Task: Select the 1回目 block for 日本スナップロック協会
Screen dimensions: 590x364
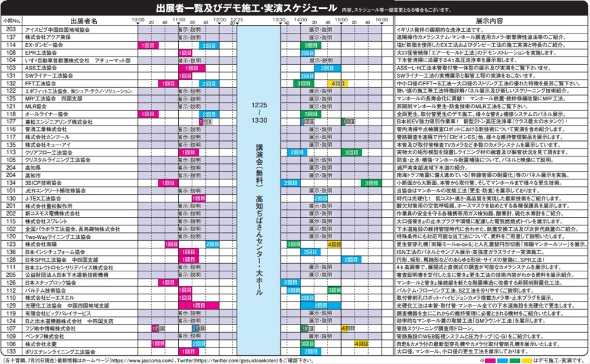Action: (168, 283)
